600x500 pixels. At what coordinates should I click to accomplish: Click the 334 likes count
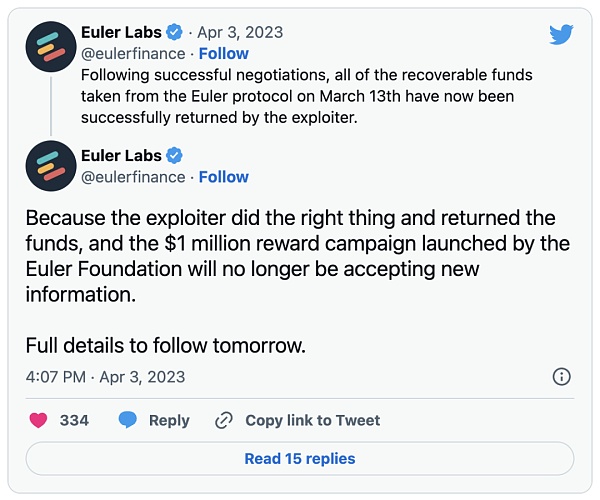coord(74,420)
